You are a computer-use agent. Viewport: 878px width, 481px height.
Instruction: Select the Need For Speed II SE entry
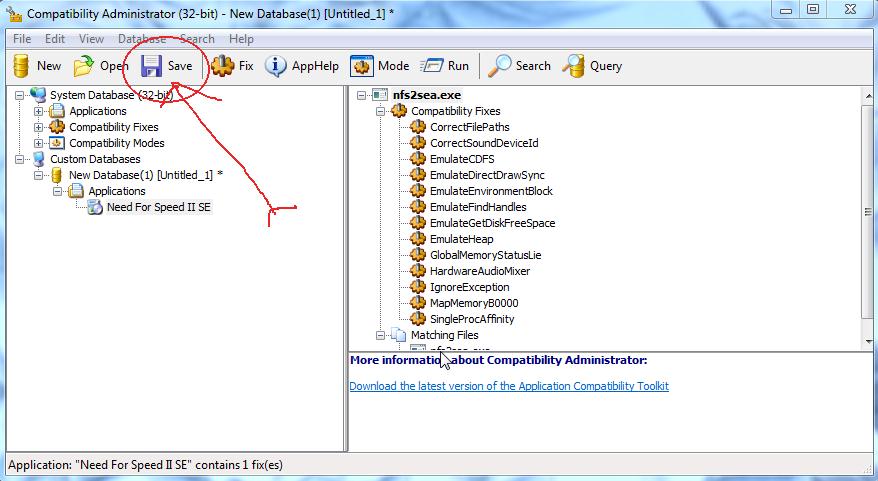(158, 207)
